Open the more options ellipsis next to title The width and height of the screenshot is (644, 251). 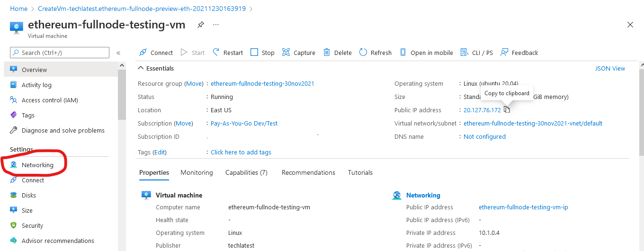click(x=216, y=25)
